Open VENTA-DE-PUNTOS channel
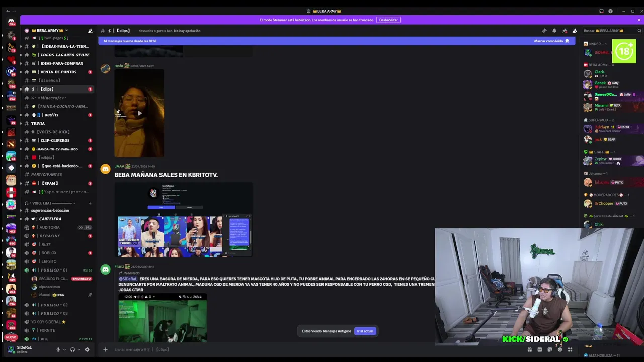Screen dimensions: 644x362 click(x=57, y=72)
